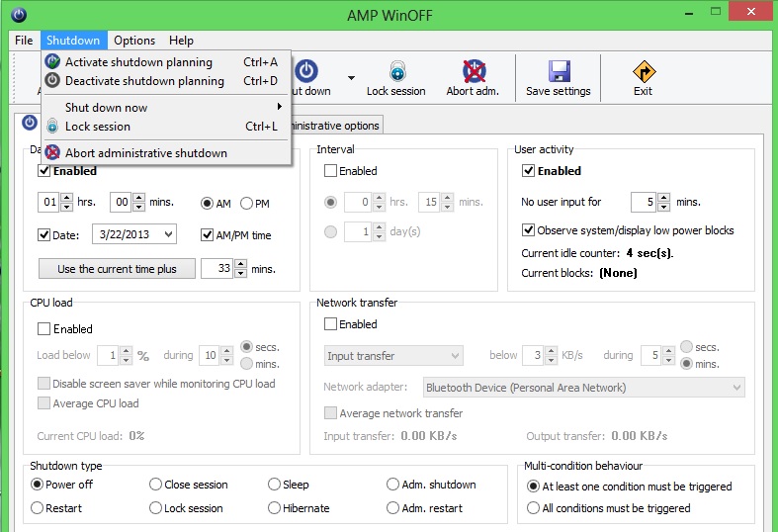
Task: Click the hours field showing 01
Action: point(49,202)
